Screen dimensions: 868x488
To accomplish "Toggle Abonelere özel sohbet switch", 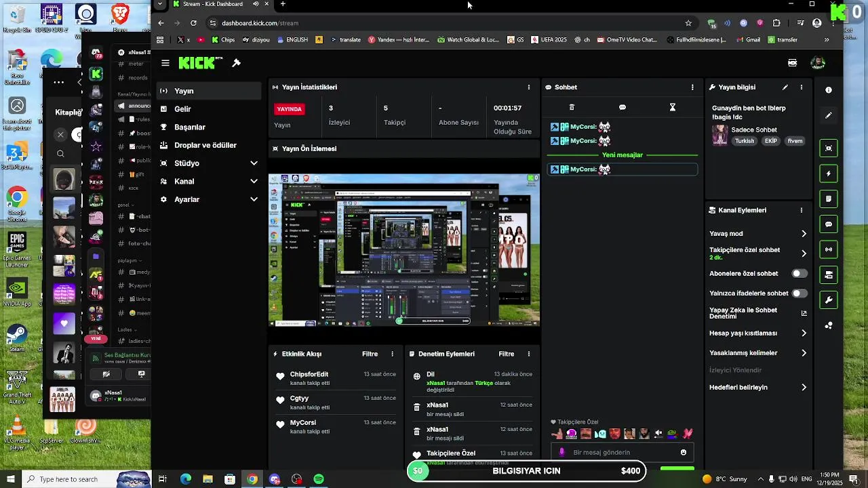I will 800,274.
